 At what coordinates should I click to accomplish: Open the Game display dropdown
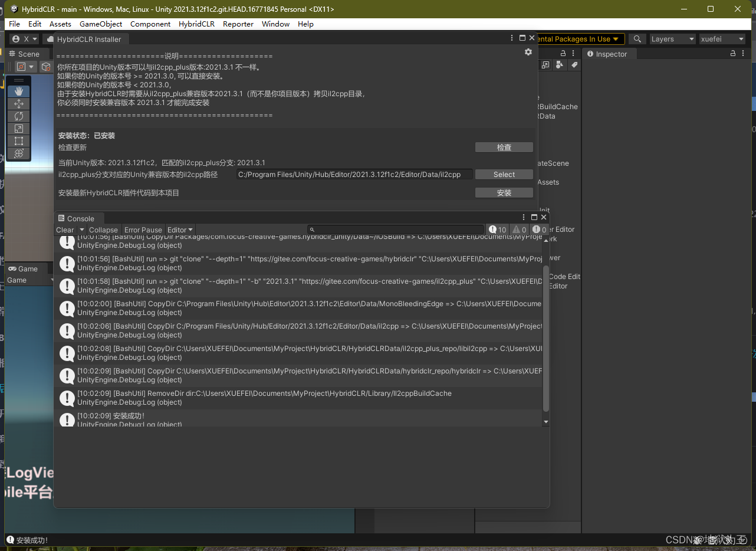point(29,280)
